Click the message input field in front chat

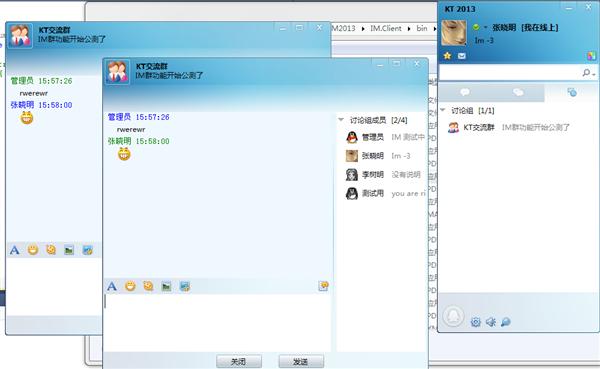pyautogui.click(x=217, y=322)
